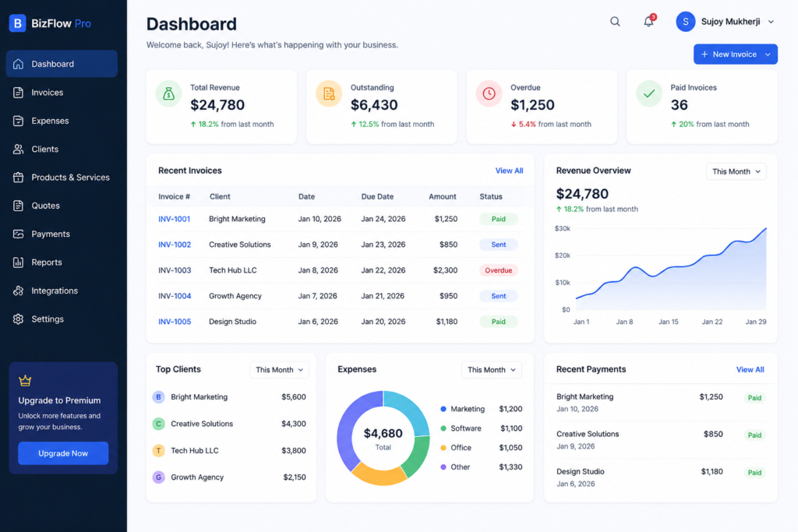Open Products & Services menu item
This screenshot has width=798, height=532.
point(62,178)
